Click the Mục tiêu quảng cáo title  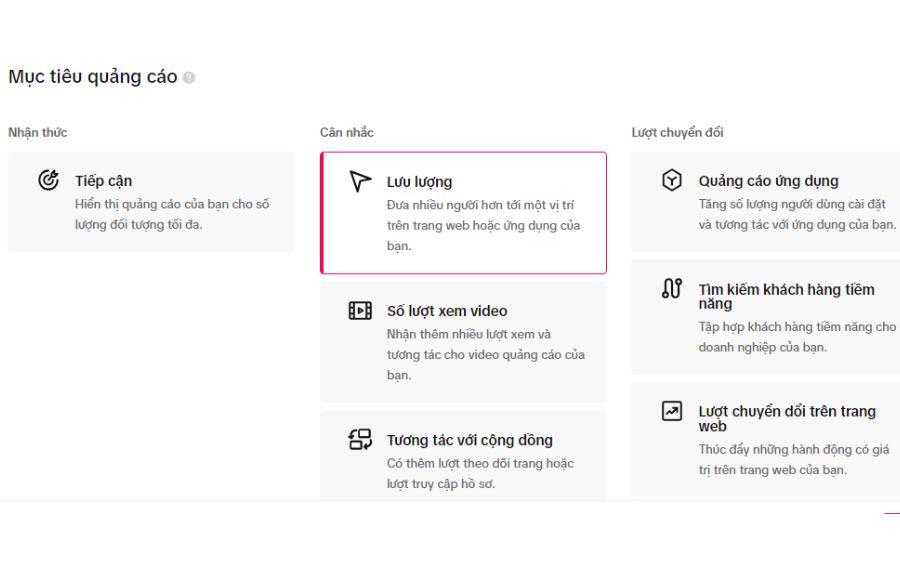[92, 77]
